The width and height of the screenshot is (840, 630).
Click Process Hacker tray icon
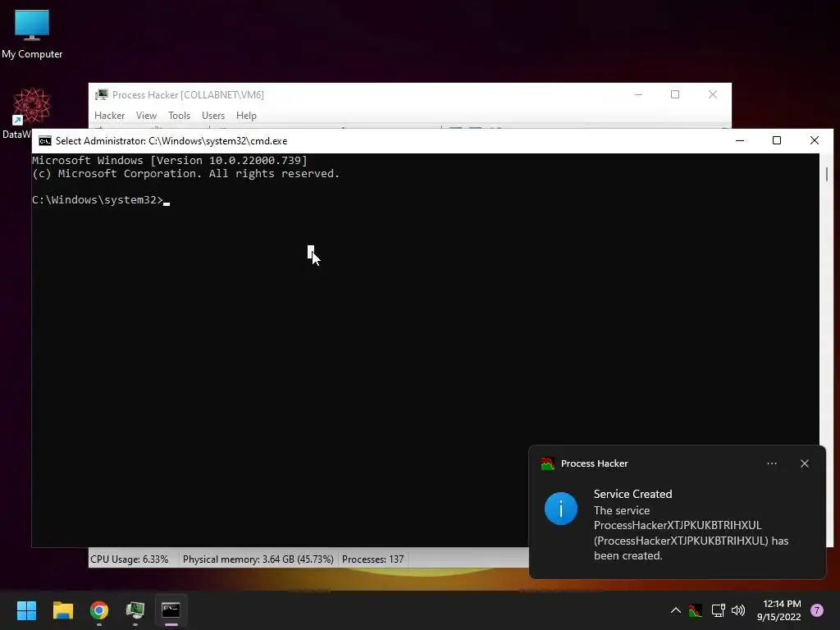(696, 610)
